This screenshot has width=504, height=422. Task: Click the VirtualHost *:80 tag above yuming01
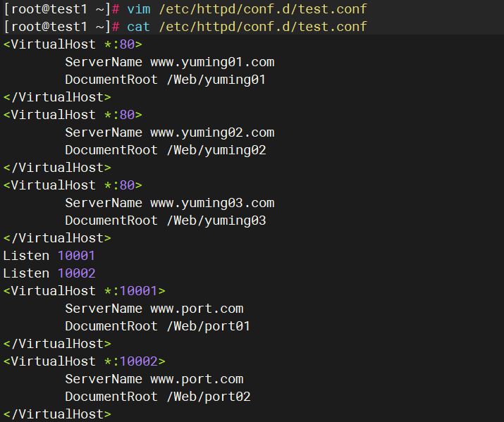coord(73,44)
